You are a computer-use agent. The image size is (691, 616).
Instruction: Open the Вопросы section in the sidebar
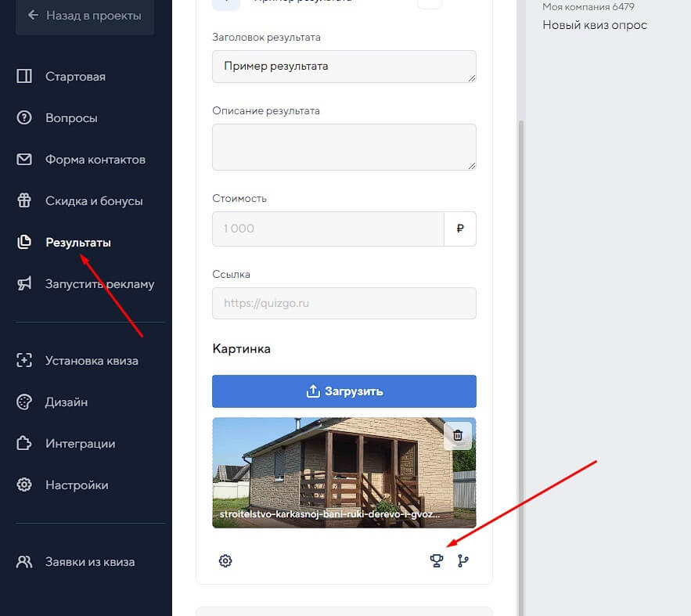pos(71,118)
